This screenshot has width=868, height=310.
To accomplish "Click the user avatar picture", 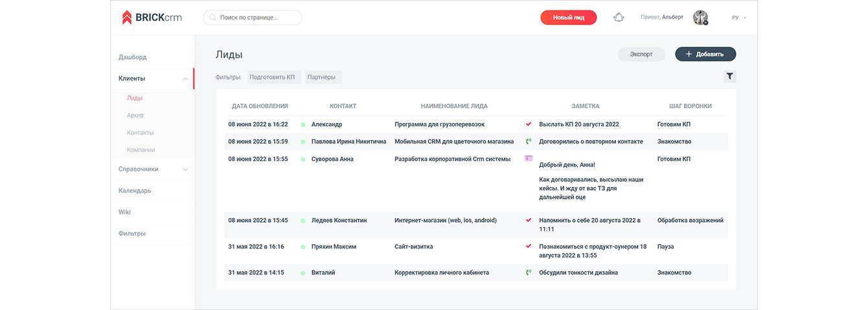I will [700, 17].
